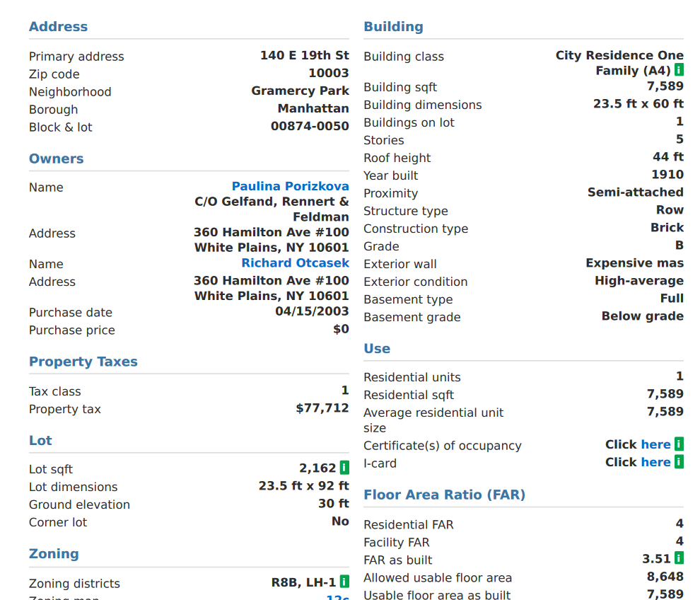Click the Lot section heading

coord(40,440)
